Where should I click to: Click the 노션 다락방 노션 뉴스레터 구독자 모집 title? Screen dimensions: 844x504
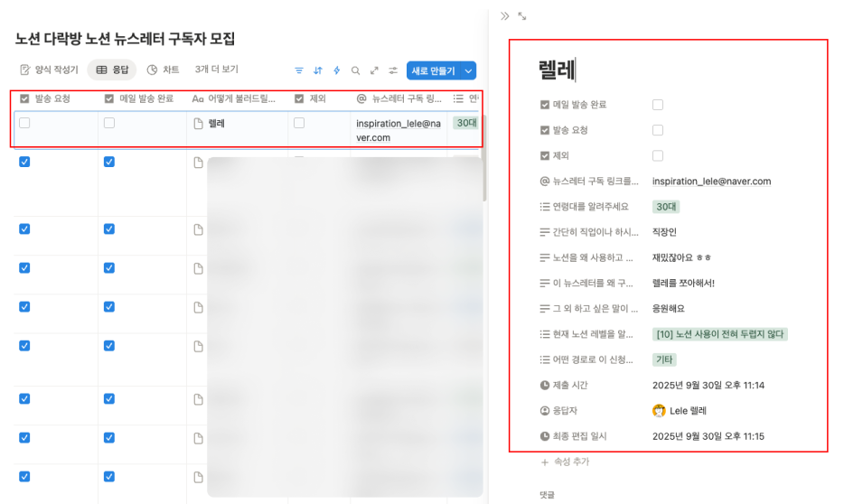click(125, 39)
